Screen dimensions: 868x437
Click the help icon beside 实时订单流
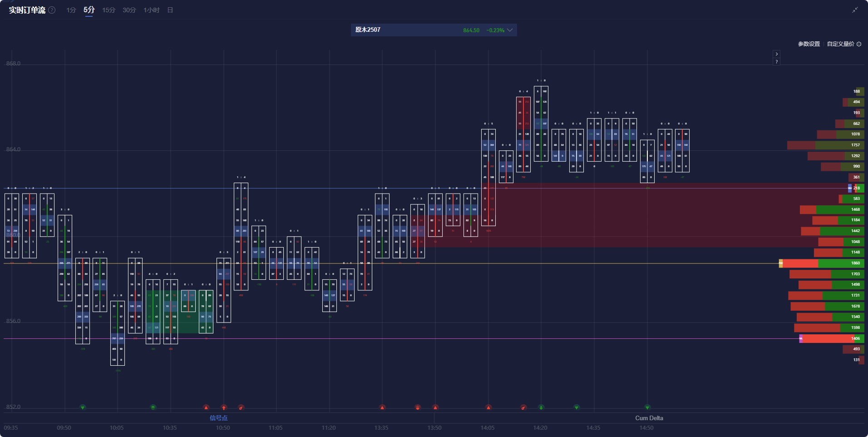click(52, 10)
